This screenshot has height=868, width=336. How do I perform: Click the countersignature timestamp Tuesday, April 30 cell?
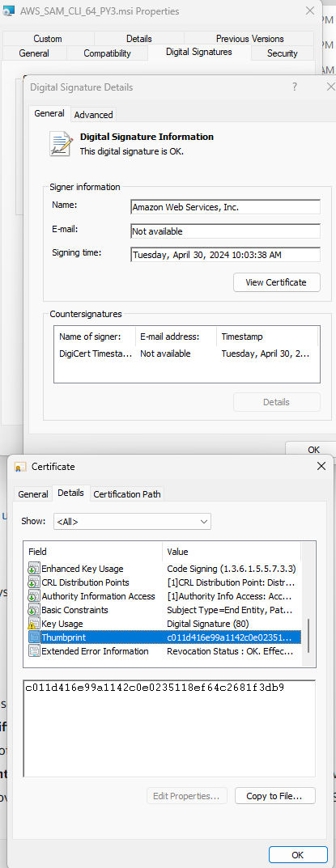coord(266,354)
